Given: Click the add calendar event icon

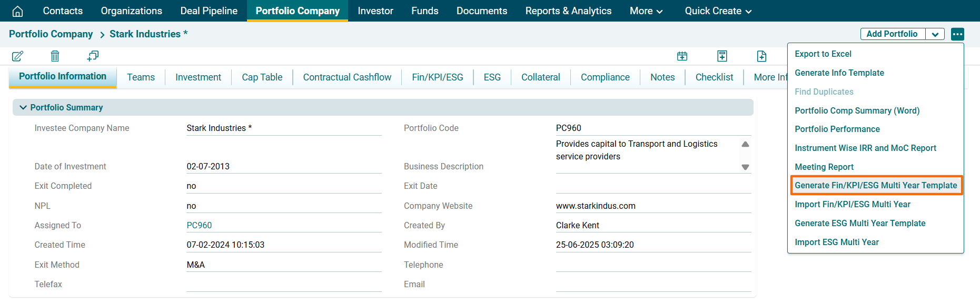Looking at the screenshot, I should [682, 56].
